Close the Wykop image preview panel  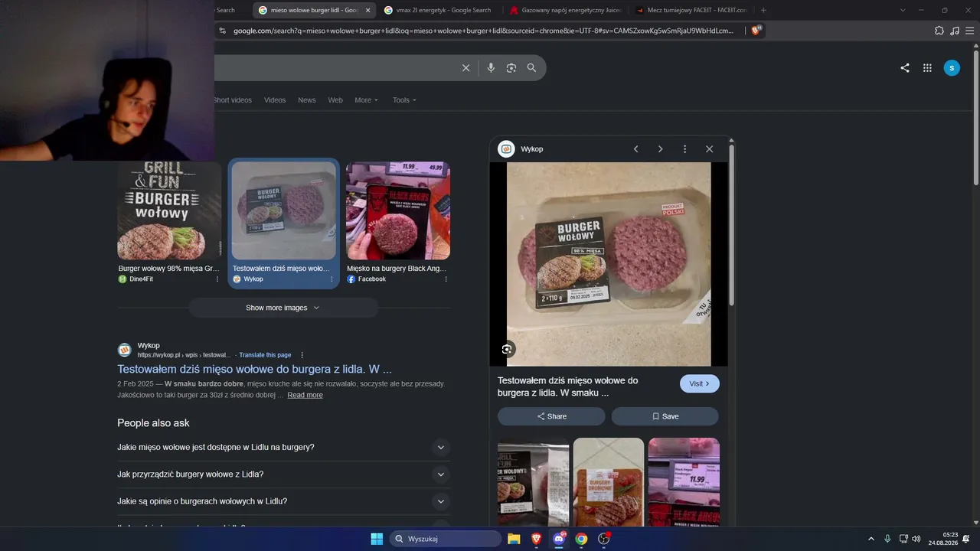(x=709, y=149)
